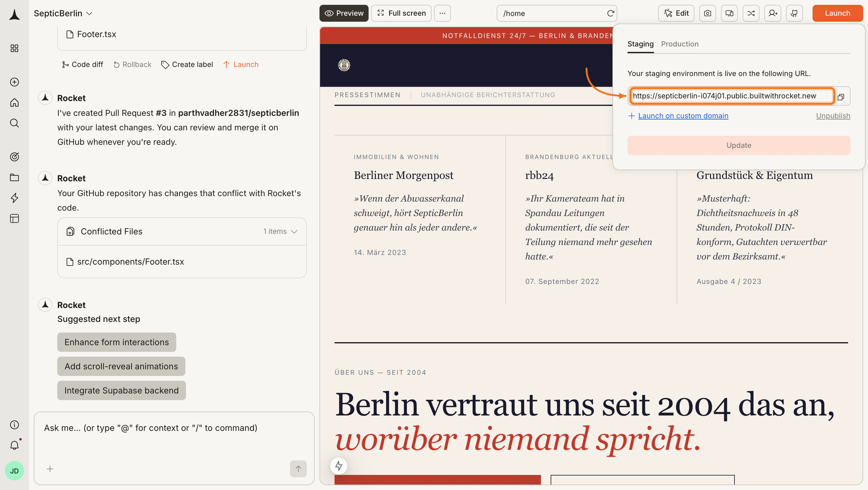The width and height of the screenshot is (868, 490).
Task: Collapse the Conflicted Files list
Action: [294, 231]
